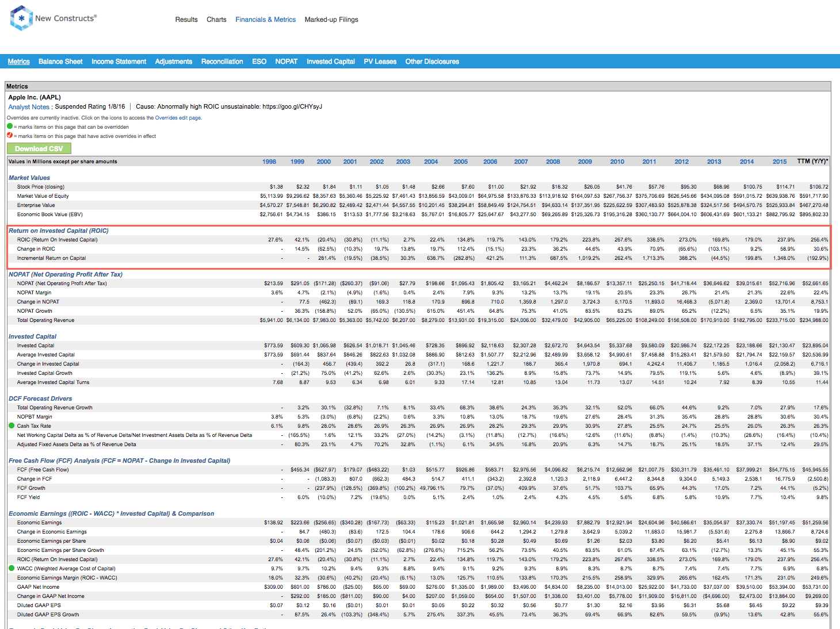Image resolution: width=840 pixels, height=629 pixels.
Task: Click the 2008 column header
Action: coord(553,162)
